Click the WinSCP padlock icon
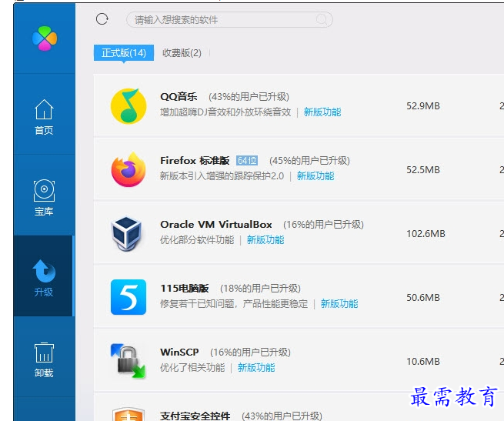The height and width of the screenshot is (421, 504). tap(128, 361)
